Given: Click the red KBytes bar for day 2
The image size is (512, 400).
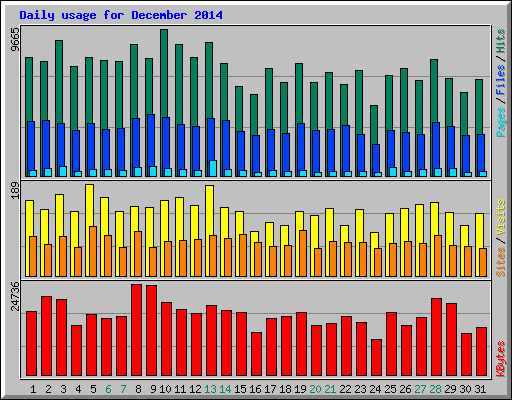Looking at the screenshot, I should coord(46,336).
